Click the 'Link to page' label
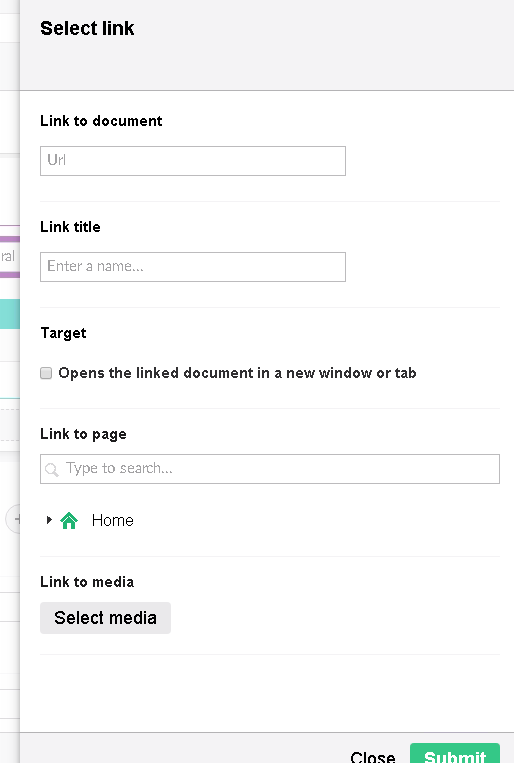The image size is (514, 763). (x=83, y=434)
